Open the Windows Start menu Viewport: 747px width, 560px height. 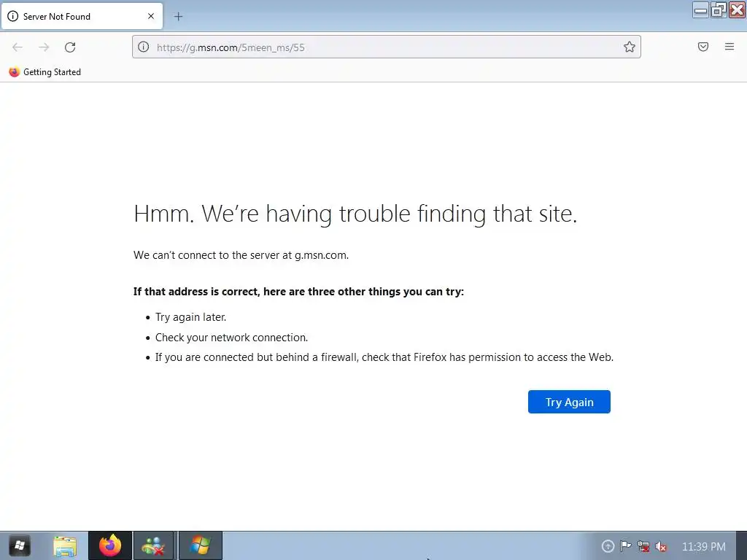click(x=20, y=545)
